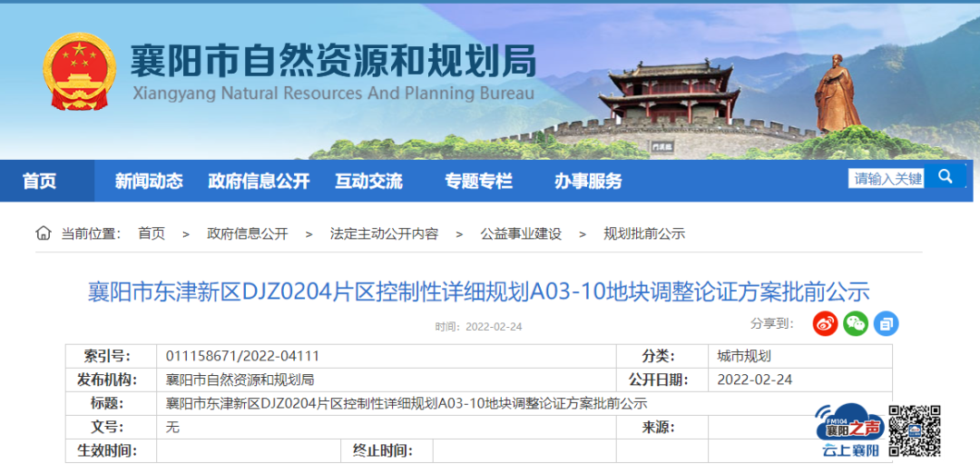Screen dimensions: 980x474
Task: Click the publish date value 2022-02-24
Action: pyautogui.click(x=755, y=380)
